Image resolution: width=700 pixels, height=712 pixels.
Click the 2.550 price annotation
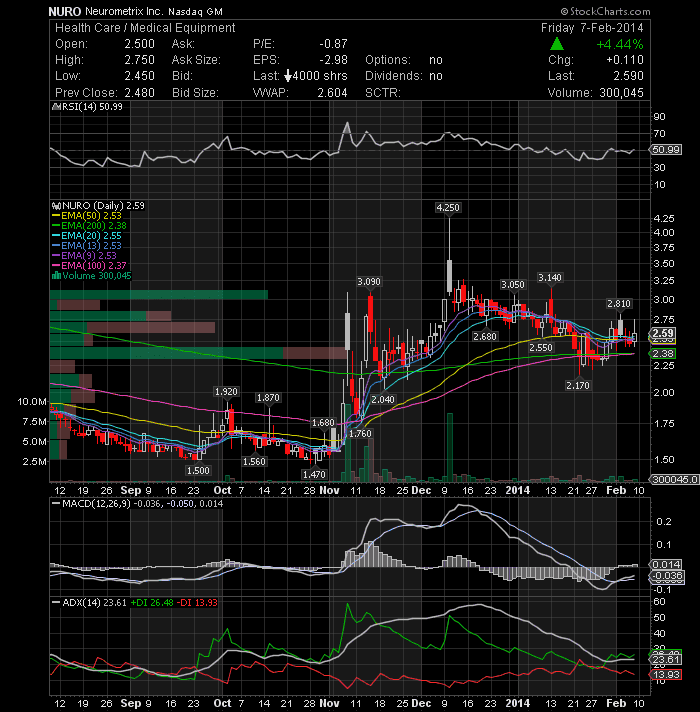(541, 347)
